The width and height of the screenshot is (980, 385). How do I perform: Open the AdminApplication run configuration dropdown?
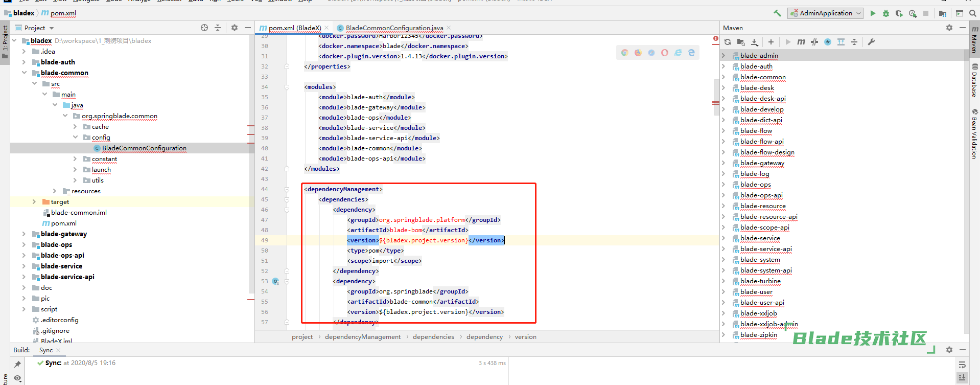pos(825,13)
